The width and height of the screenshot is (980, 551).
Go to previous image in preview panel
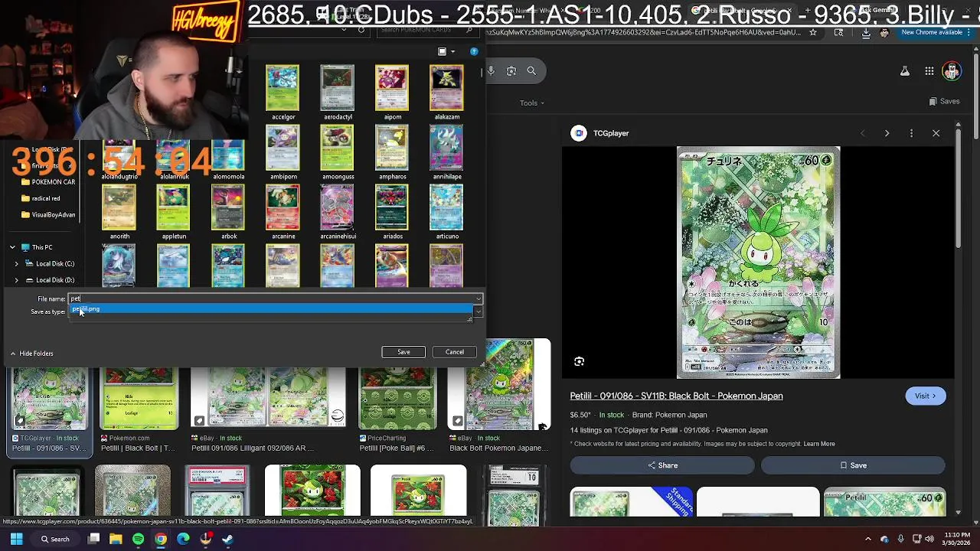pyautogui.click(x=862, y=133)
